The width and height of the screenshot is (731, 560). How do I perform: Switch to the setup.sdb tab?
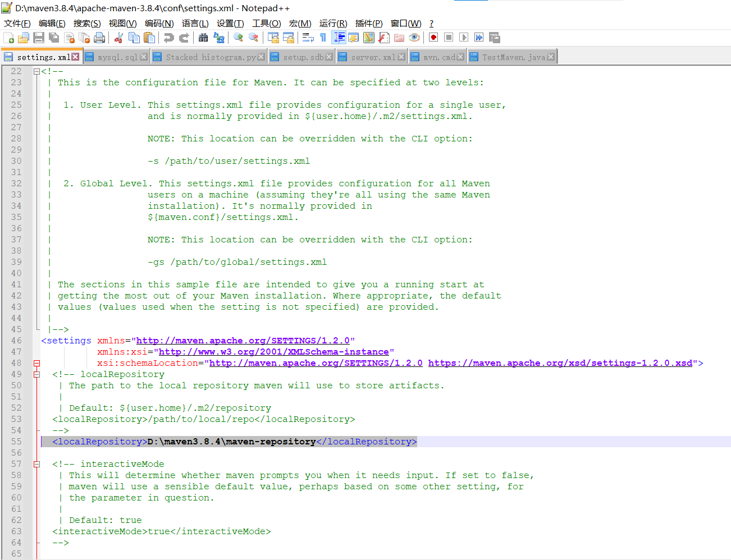tap(303, 57)
